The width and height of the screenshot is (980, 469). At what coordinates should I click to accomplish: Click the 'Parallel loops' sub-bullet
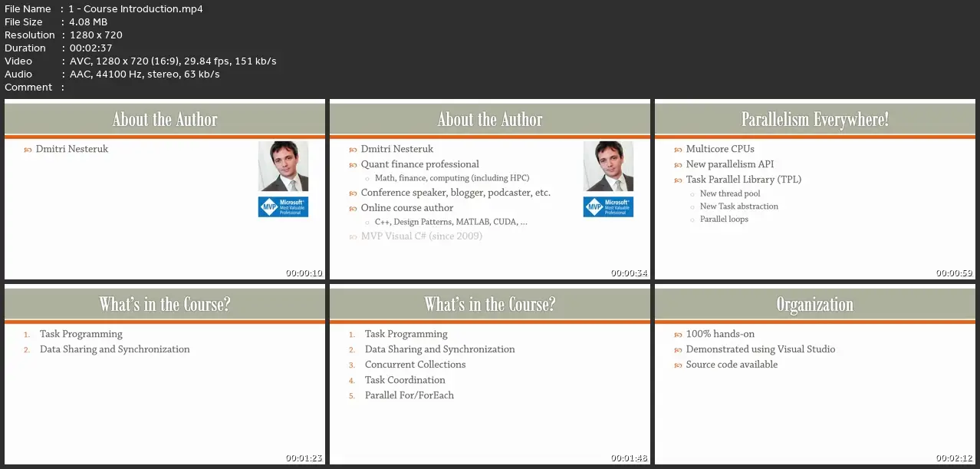click(724, 220)
